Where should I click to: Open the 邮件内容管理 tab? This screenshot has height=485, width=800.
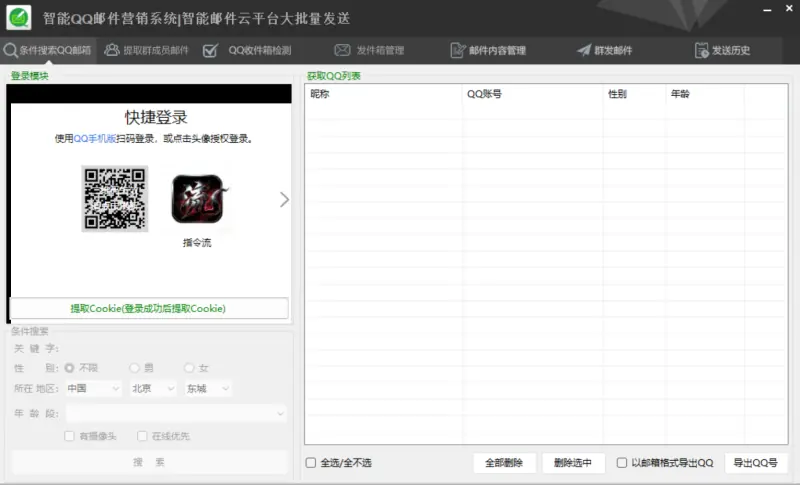point(488,50)
